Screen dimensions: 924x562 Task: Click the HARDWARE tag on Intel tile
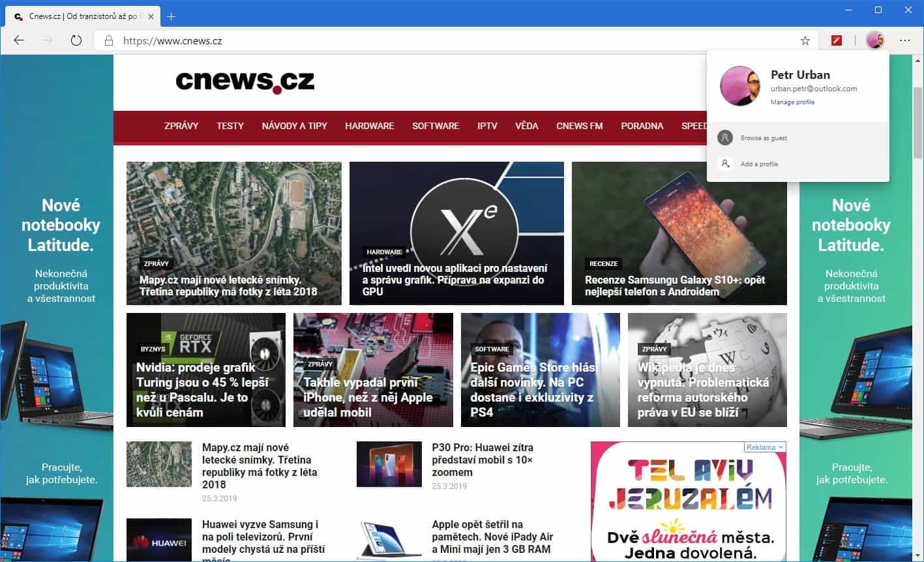385,252
